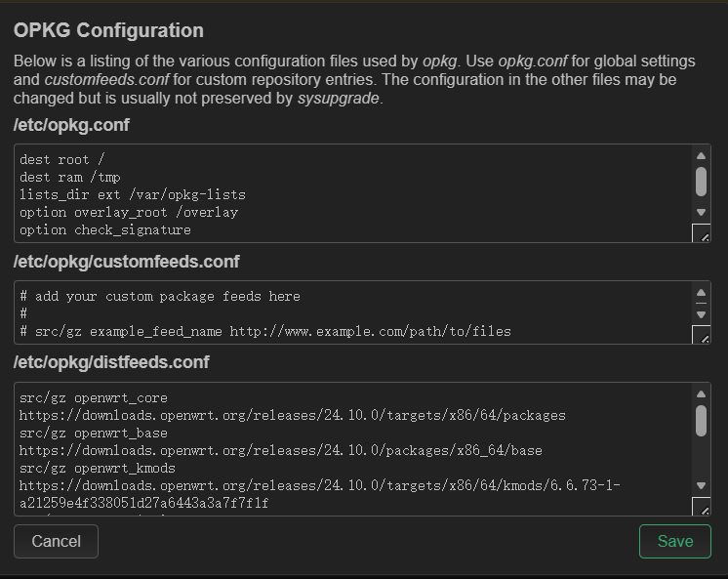Click scroll-up arrow of customfeeds.conf textarea
This screenshot has height=579, width=728.
pyautogui.click(x=701, y=293)
